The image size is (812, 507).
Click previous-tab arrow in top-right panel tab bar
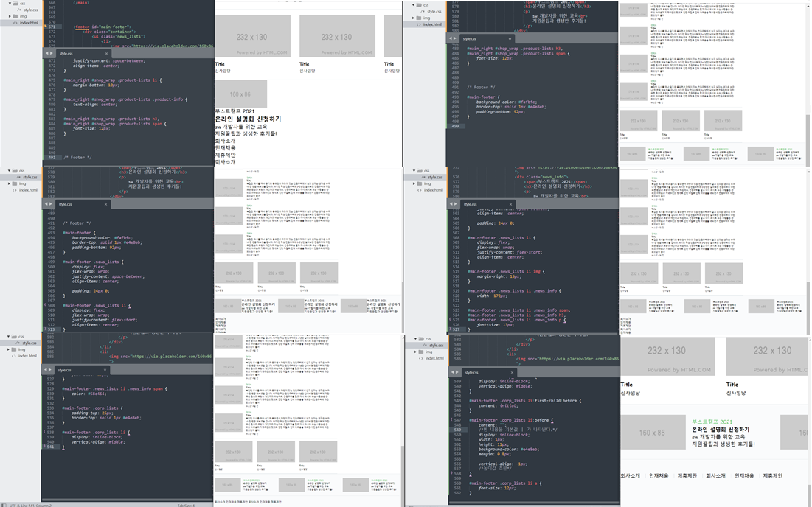451,38
